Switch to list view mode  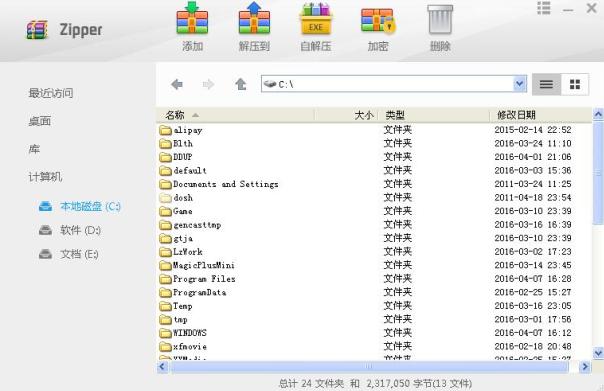pos(546,84)
